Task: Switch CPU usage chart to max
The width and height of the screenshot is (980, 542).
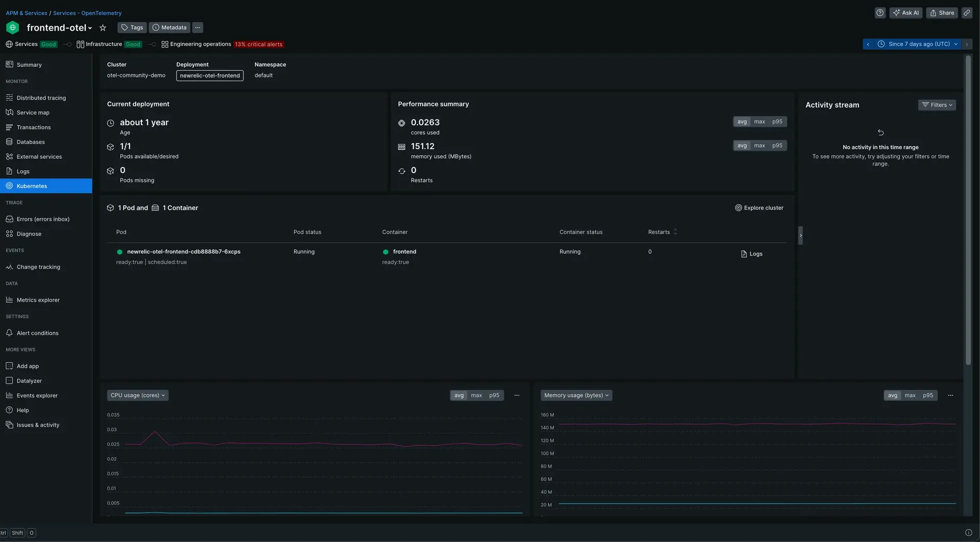Action: point(476,395)
